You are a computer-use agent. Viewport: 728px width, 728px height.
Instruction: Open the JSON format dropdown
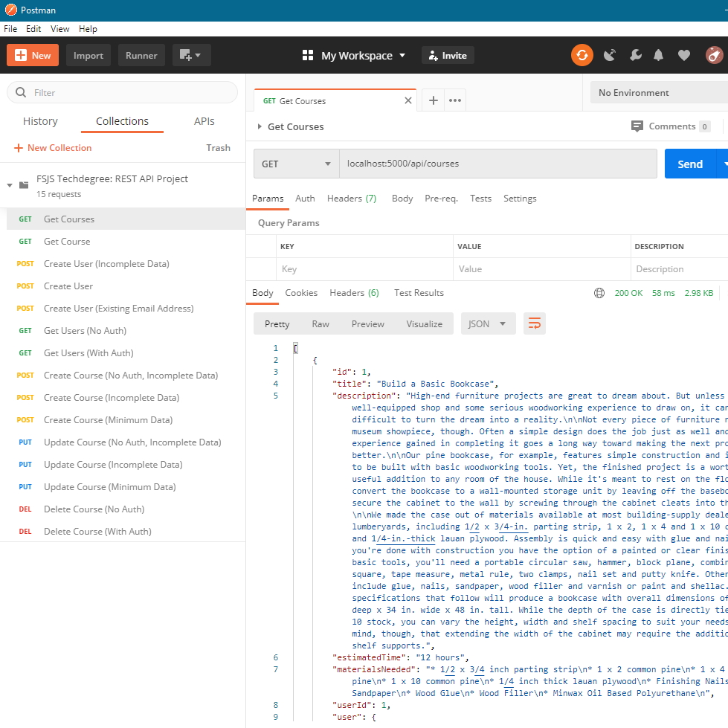(488, 323)
